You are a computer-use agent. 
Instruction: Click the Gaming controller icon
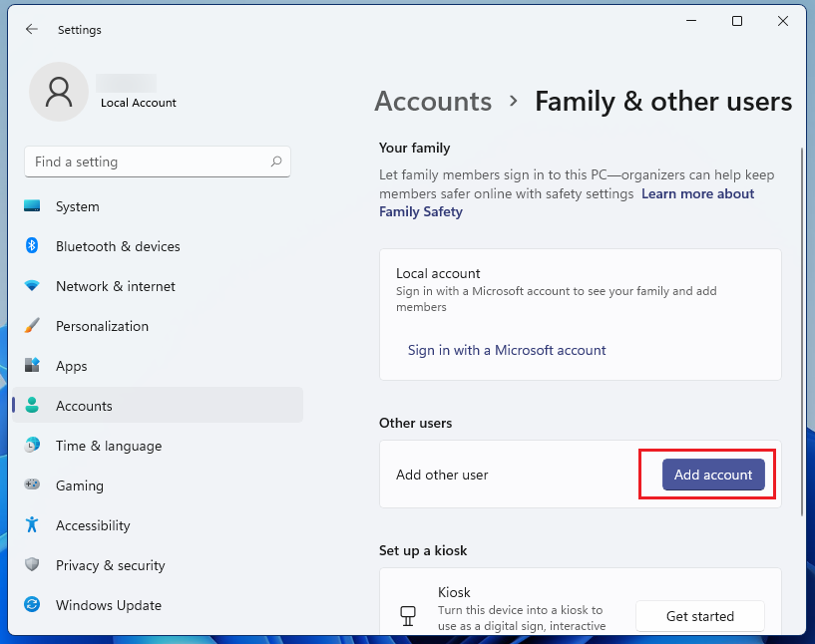click(x=32, y=484)
